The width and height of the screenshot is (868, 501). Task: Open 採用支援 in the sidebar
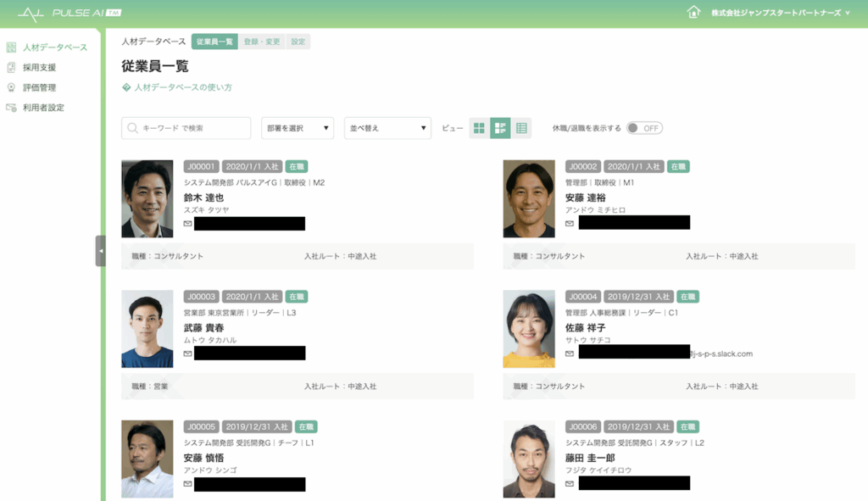point(39,68)
